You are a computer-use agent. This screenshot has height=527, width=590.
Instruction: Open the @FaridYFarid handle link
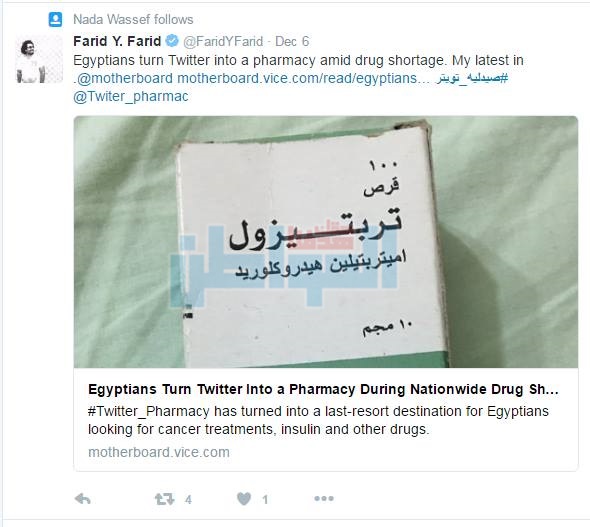coord(223,41)
